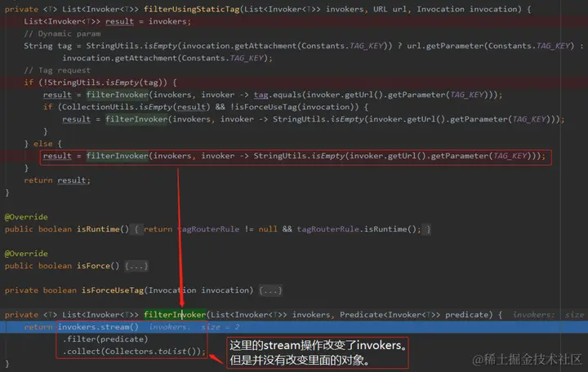Click "CollectionUtils.isEmpty(result)" condition

pyautogui.click(x=136, y=107)
